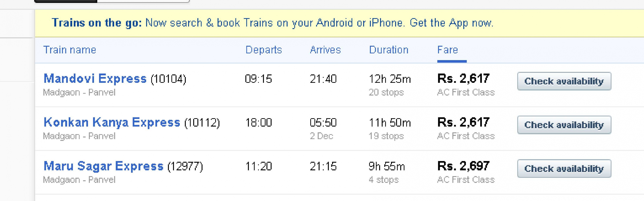This screenshot has width=644, height=201.
Task: Sort trains by Departs time
Action: click(263, 50)
